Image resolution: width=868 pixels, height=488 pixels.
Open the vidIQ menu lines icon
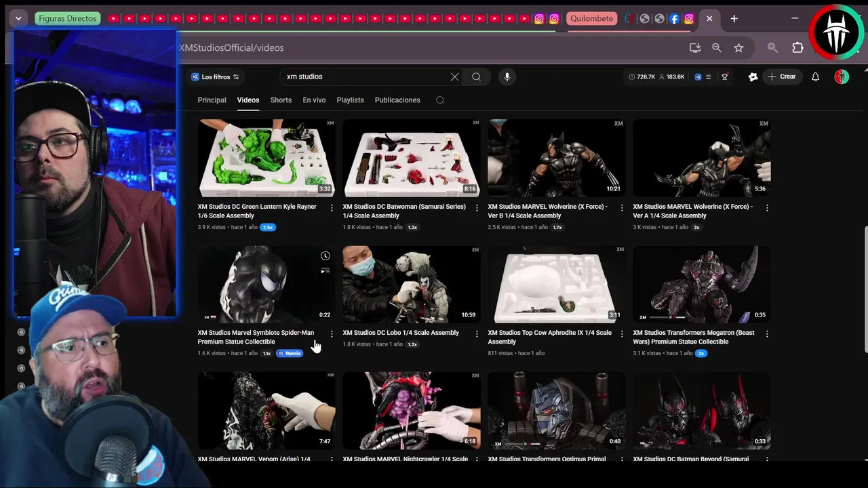tap(709, 77)
